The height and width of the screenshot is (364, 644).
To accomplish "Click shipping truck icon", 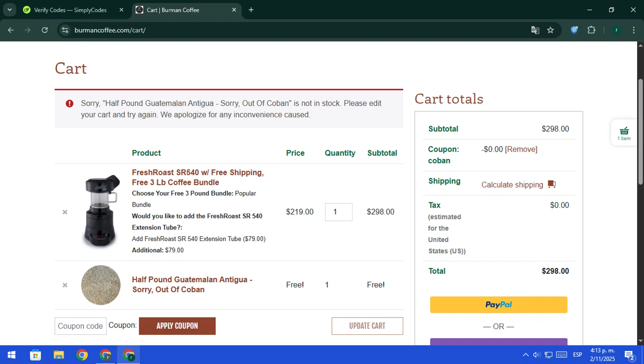I will tap(552, 184).
